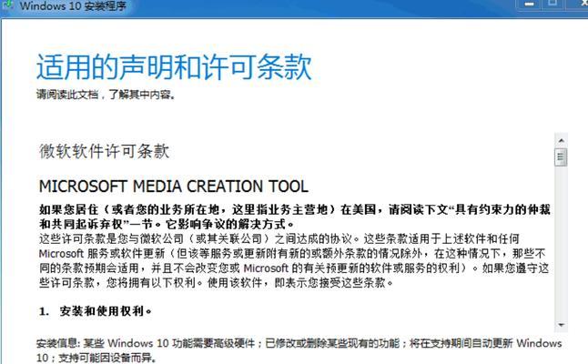Click the license text scrollbar thumb

561,157
